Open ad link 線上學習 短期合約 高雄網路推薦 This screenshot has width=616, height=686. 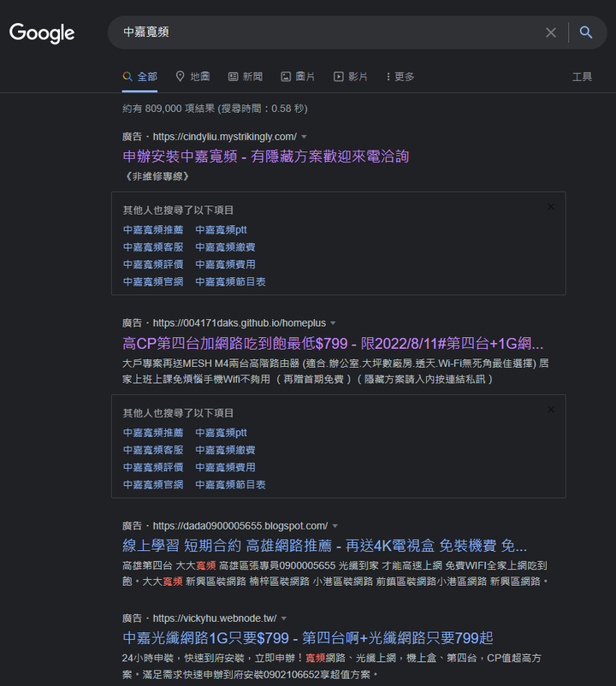coord(324,546)
